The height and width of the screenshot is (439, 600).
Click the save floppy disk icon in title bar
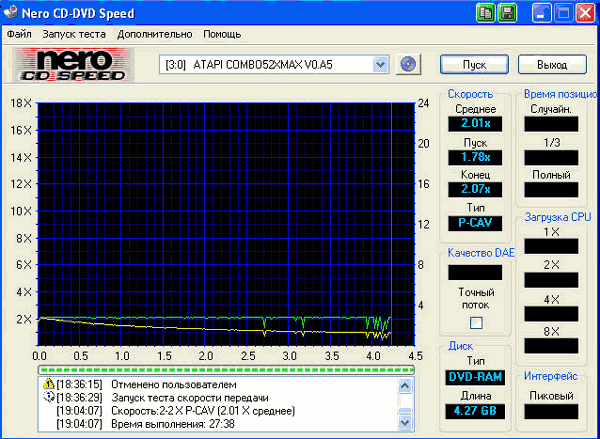pos(507,13)
